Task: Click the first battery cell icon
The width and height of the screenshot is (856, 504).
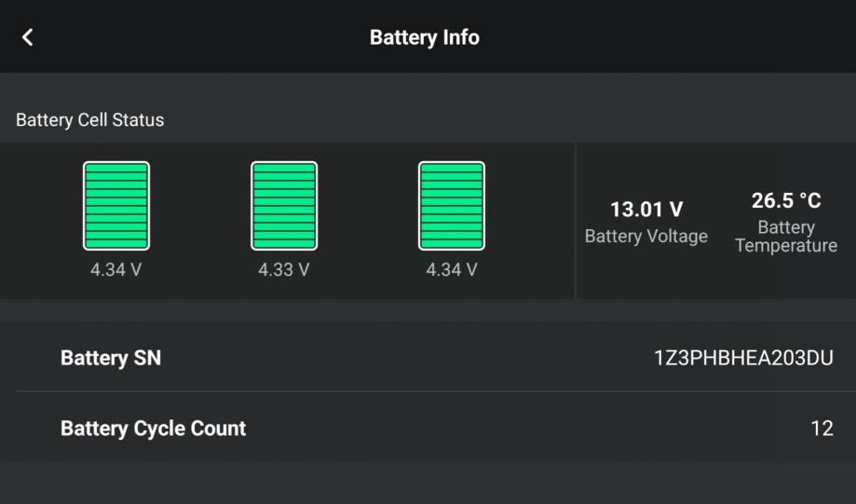Action: click(x=116, y=206)
